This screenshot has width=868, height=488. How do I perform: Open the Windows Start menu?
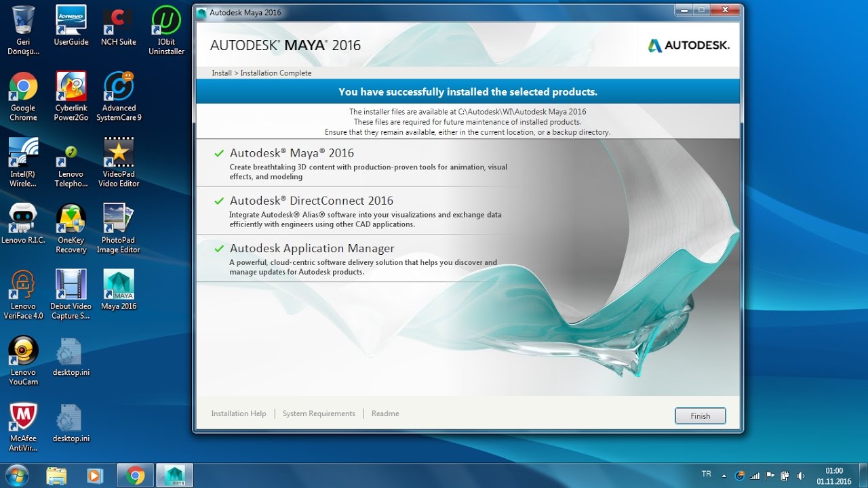click(x=18, y=476)
